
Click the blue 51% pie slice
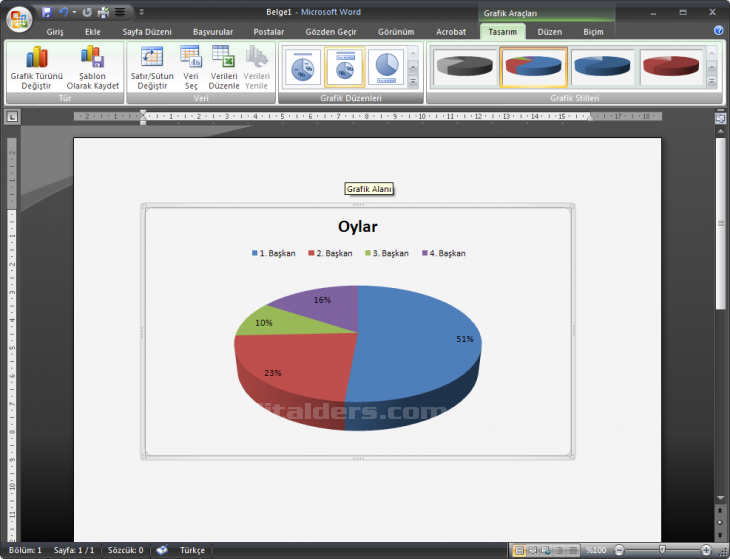[414, 344]
